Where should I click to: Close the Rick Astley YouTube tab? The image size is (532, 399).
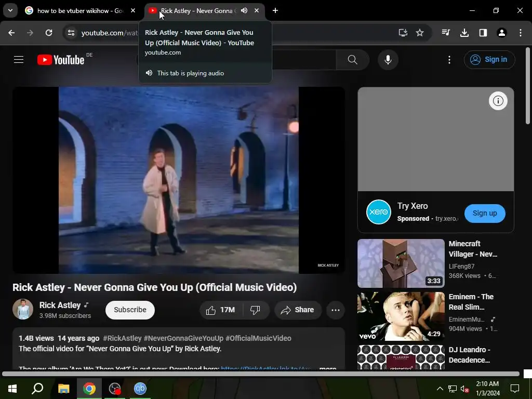coord(257,10)
